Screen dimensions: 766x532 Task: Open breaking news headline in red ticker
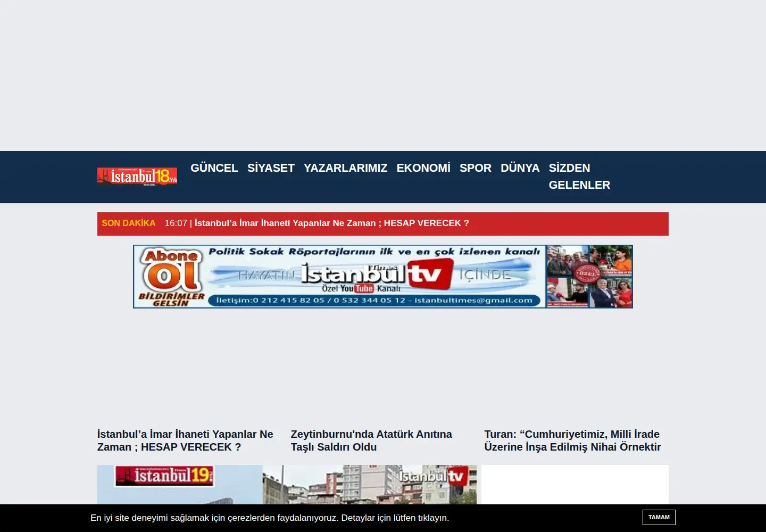click(332, 223)
